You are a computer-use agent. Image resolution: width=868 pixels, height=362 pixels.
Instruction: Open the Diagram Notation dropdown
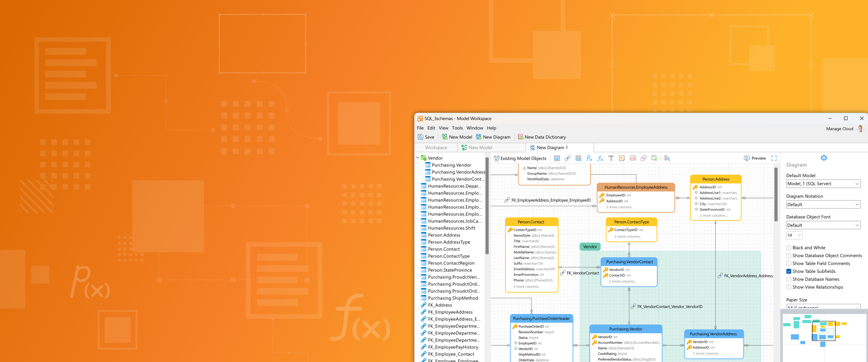(823, 205)
